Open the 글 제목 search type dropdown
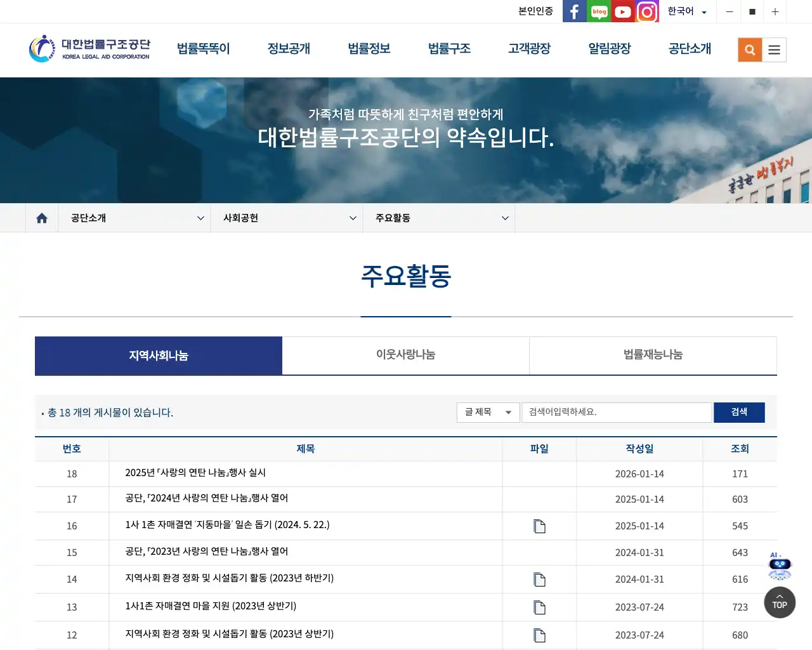The image size is (812, 650). (488, 412)
